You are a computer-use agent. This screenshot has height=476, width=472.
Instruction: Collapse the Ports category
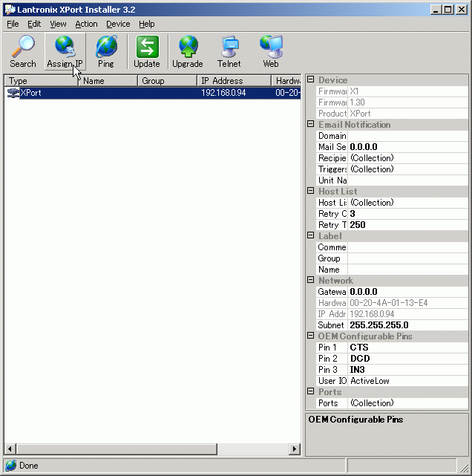tap(310, 391)
